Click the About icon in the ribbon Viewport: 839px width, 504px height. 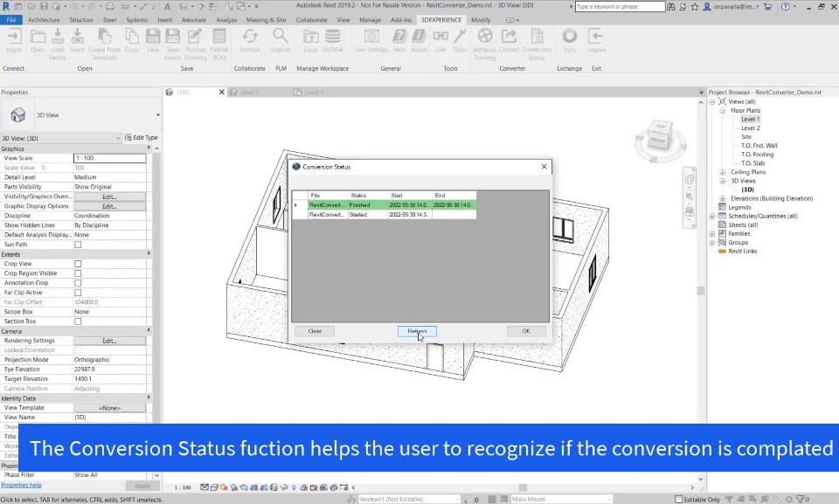tap(419, 41)
